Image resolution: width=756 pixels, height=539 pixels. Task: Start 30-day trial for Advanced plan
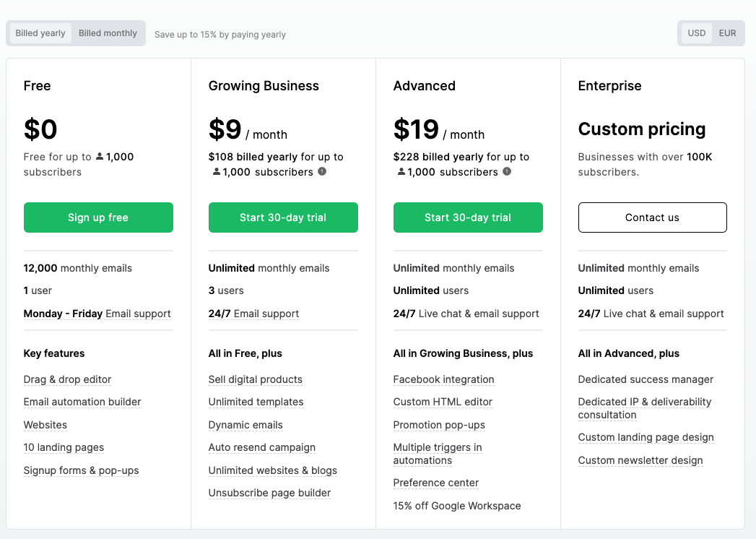point(468,217)
